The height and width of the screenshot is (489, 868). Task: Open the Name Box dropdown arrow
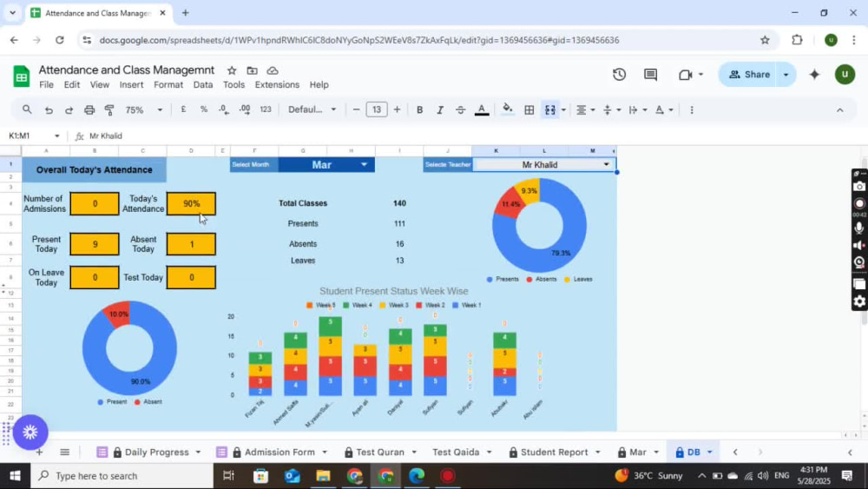click(56, 135)
